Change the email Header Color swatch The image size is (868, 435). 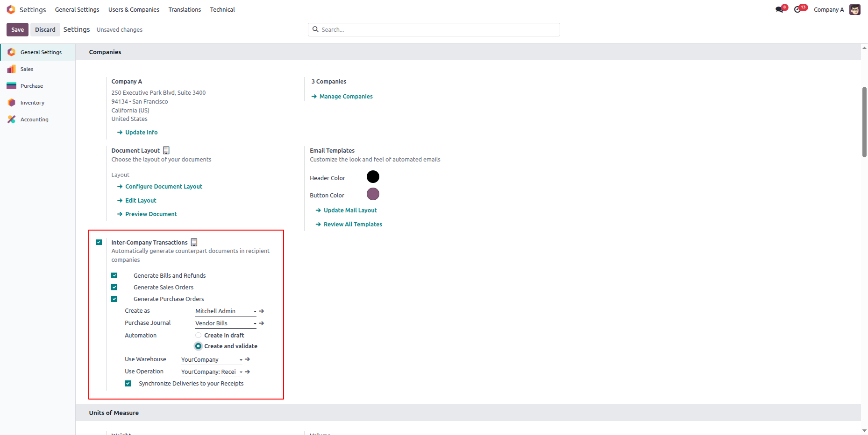pos(373,176)
